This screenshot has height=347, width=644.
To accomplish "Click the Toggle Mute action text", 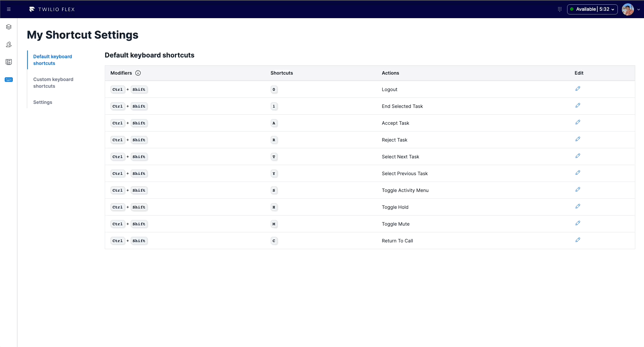I will coord(396,224).
